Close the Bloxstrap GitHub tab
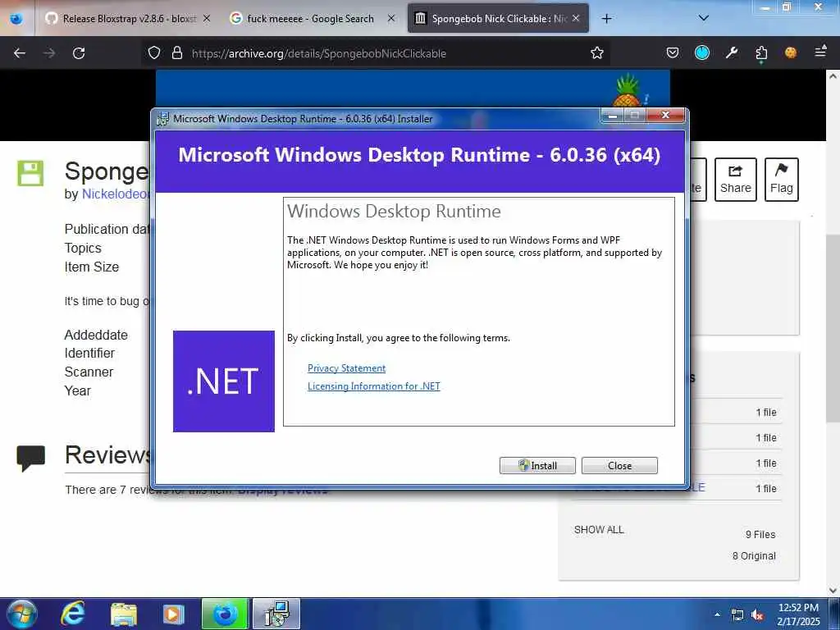 (x=207, y=19)
